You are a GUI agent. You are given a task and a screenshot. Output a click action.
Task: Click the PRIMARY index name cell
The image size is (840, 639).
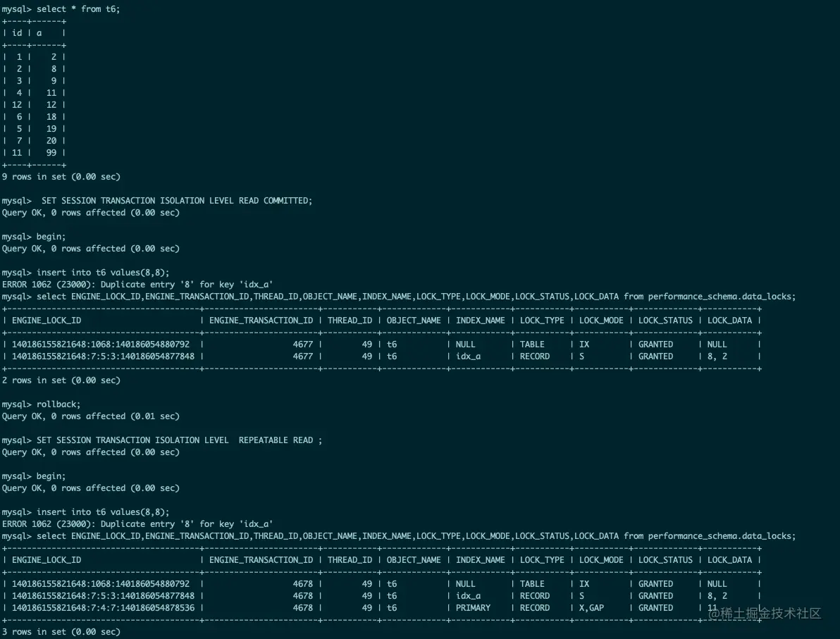[473, 608]
